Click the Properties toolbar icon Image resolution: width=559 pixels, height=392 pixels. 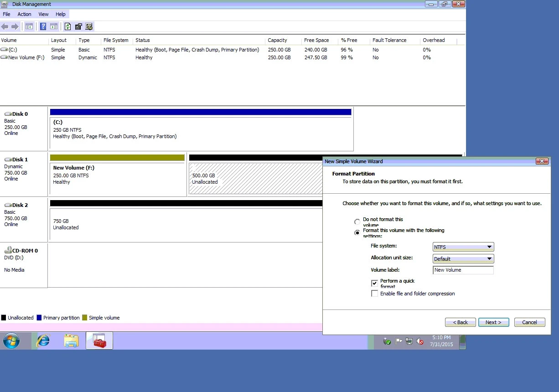(78, 26)
